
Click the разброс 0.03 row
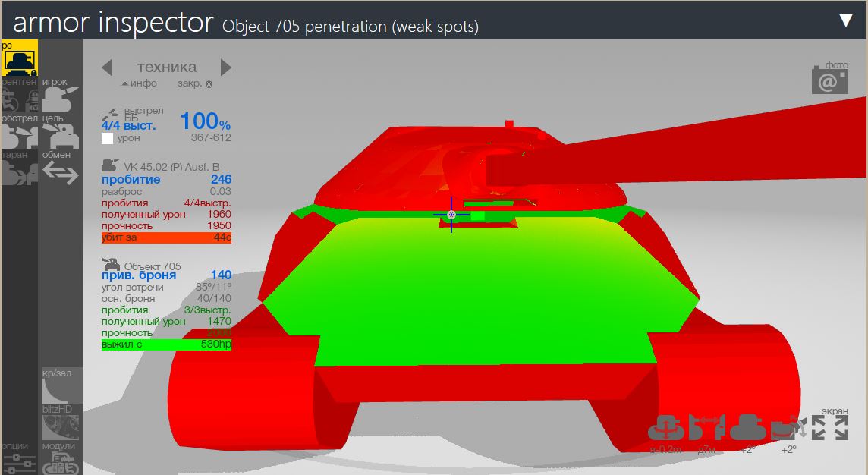point(166,191)
